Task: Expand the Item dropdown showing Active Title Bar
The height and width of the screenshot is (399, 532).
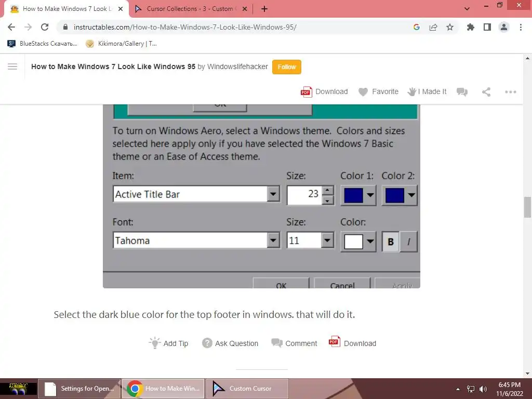Action: 273,194
